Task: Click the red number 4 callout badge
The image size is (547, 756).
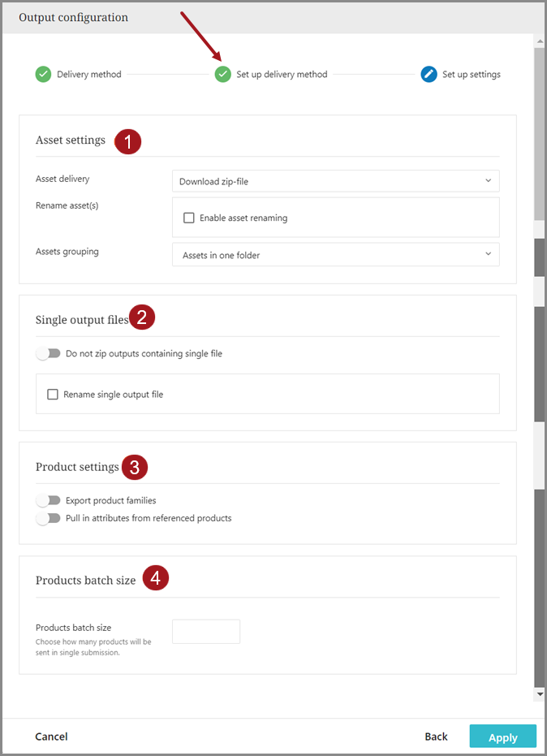Action: click(x=156, y=578)
